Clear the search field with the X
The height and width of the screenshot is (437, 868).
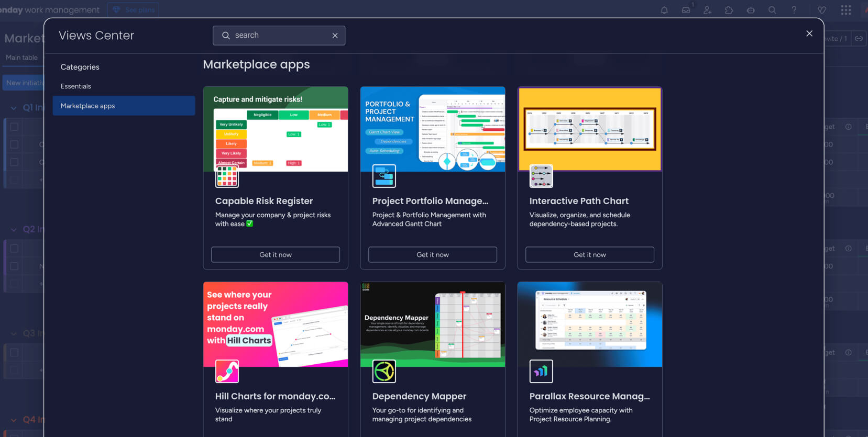point(335,36)
